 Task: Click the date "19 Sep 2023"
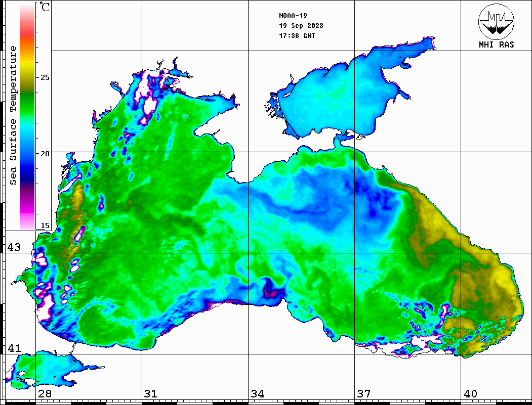(x=301, y=26)
